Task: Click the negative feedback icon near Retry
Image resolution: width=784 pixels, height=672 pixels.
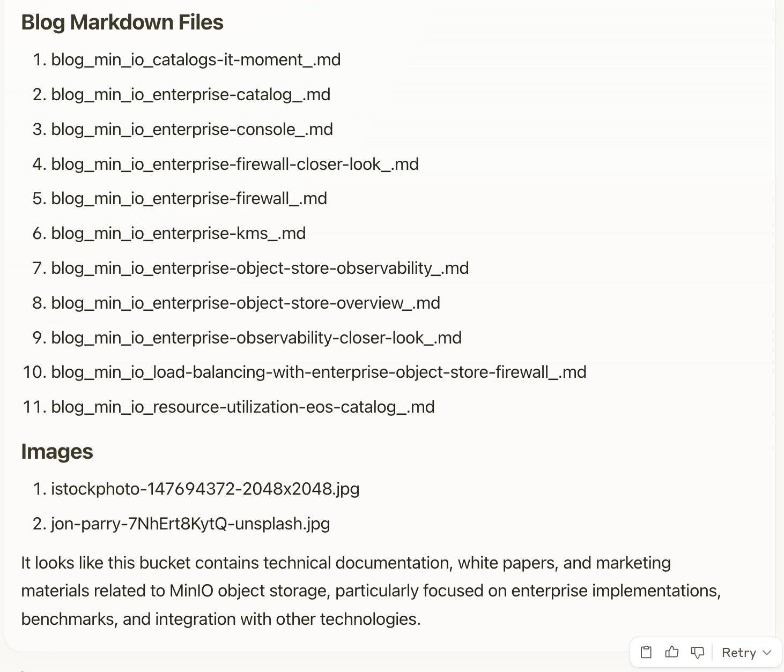Action: [697, 652]
